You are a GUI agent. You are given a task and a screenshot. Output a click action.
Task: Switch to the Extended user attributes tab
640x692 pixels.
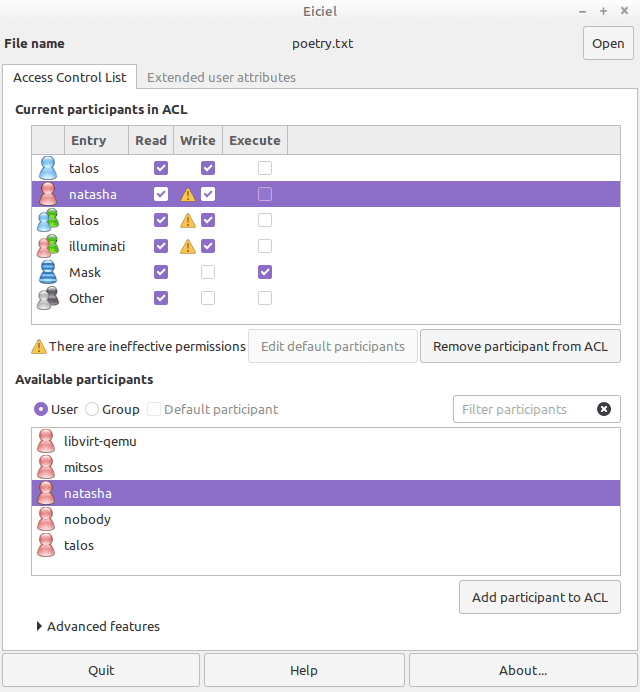tap(221, 77)
